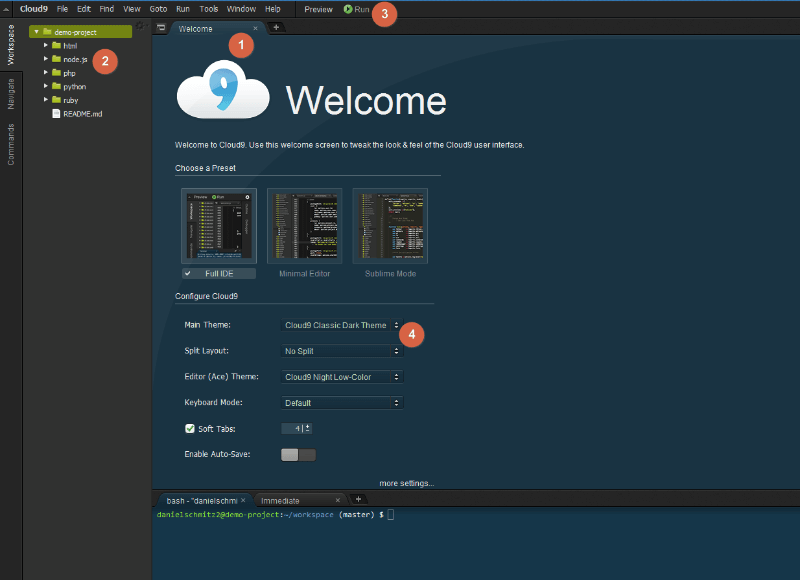Open the Split Layout dropdown
The height and width of the screenshot is (580, 800).
341,351
